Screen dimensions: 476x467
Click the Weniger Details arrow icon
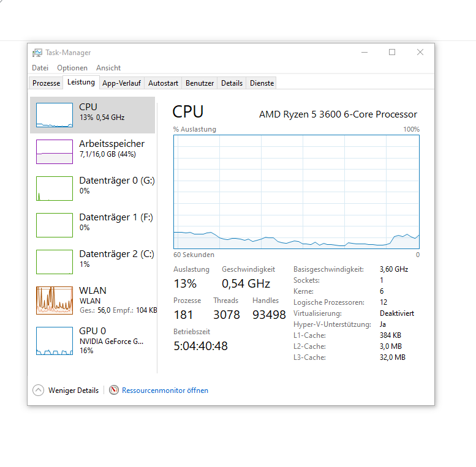coord(38,390)
